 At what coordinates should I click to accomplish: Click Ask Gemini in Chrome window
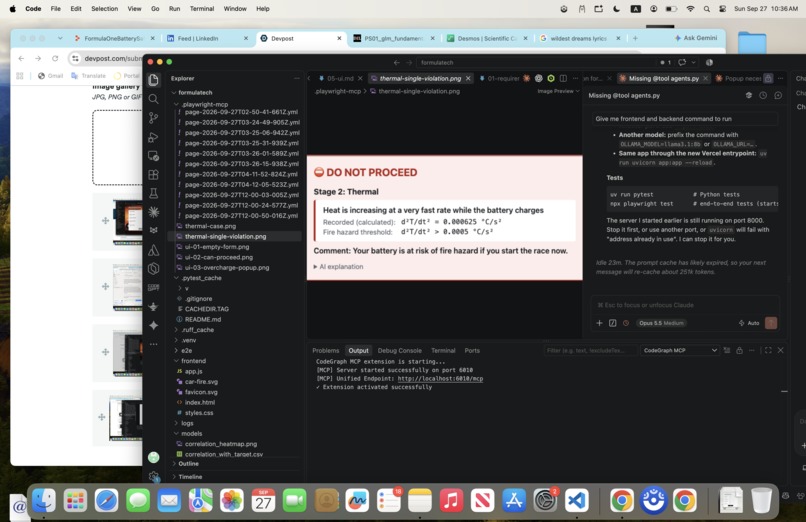click(x=695, y=38)
